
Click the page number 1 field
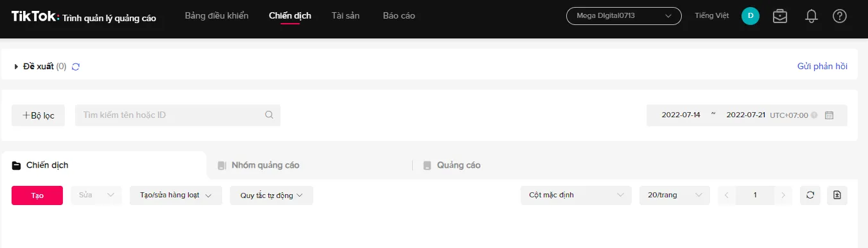(755, 195)
